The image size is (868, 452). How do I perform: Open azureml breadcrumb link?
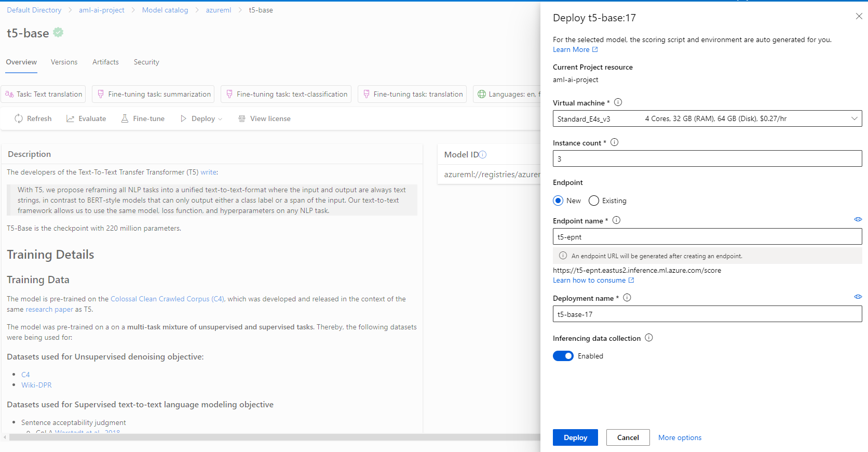pyautogui.click(x=219, y=10)
